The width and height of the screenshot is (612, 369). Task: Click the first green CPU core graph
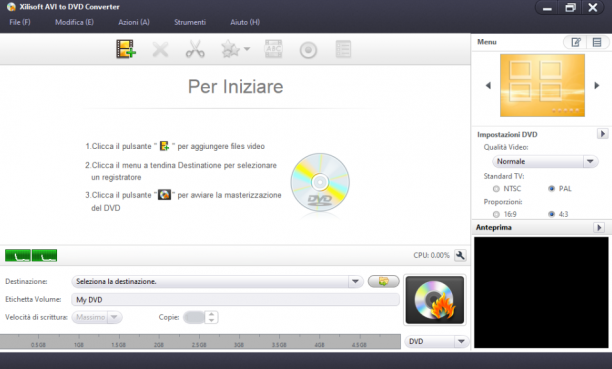18,255
